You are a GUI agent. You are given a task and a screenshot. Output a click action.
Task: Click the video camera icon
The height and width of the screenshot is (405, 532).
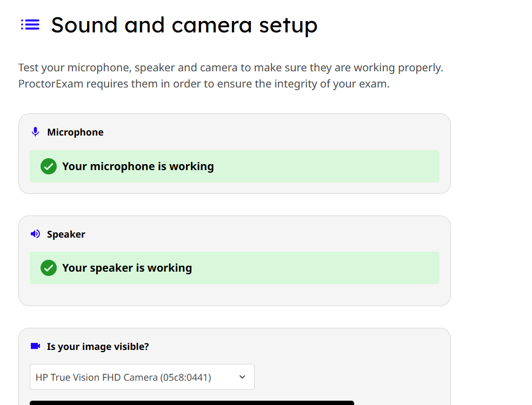[x=36, y=346]
